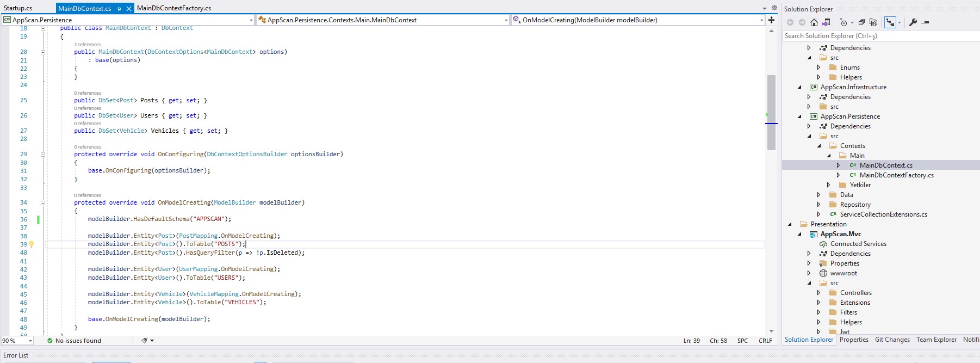Image resolution: width=980 pixels, height=363 pixels.
Task: Select ServiceCollectionExtensions.cs in the tree
Action: [883, 214]
